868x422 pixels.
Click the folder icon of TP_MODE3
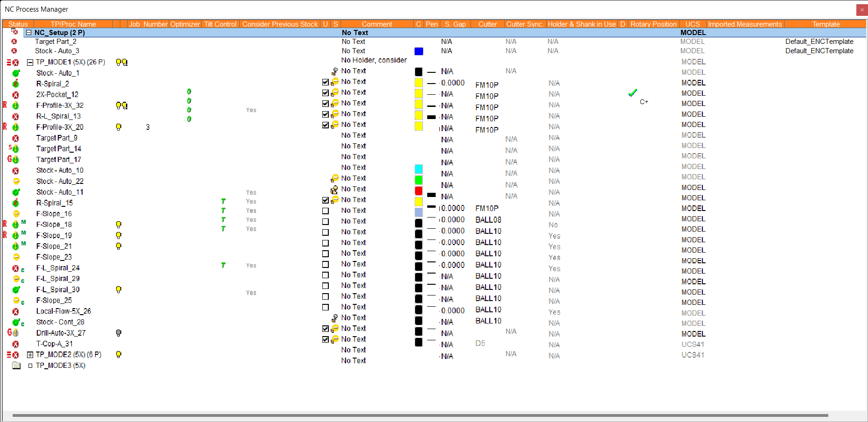coord(16,365)
